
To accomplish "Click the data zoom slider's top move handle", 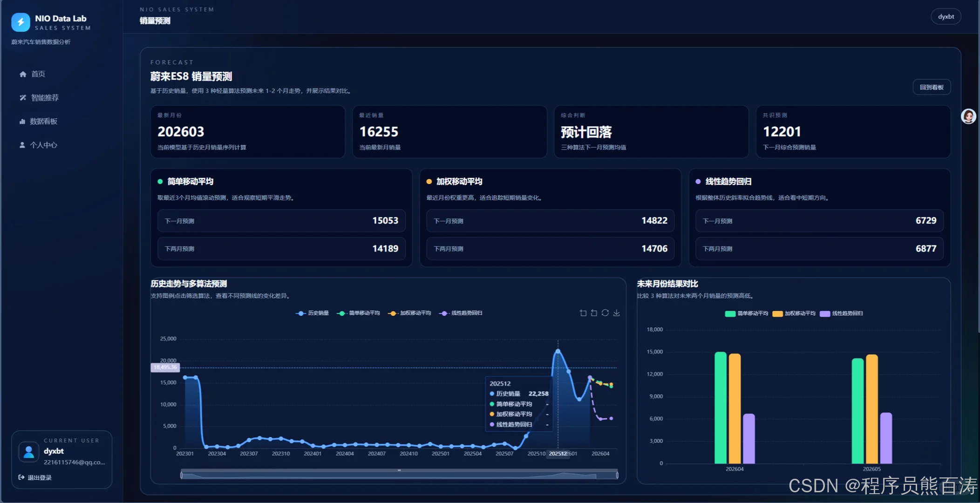I will [399, 470].
